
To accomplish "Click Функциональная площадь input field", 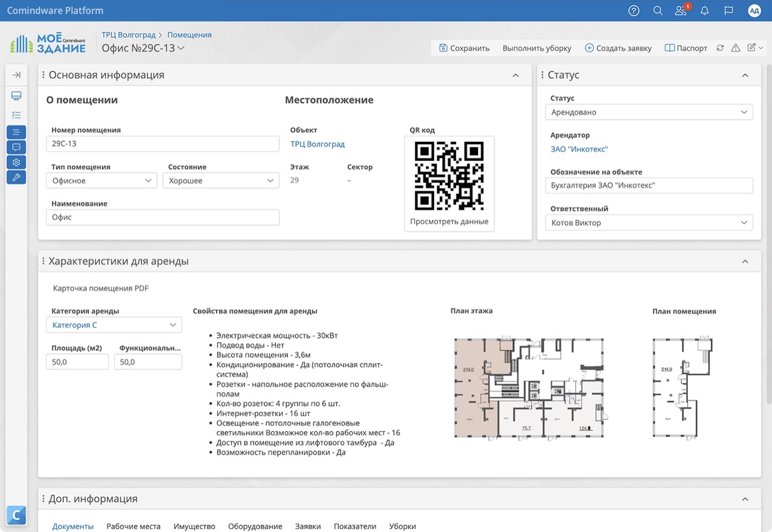I will [148, 362].
